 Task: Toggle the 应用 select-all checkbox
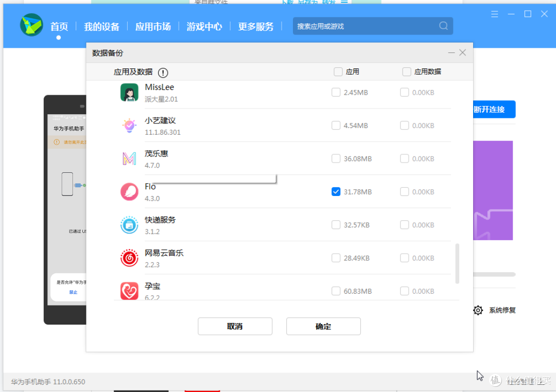coord(338,72)
